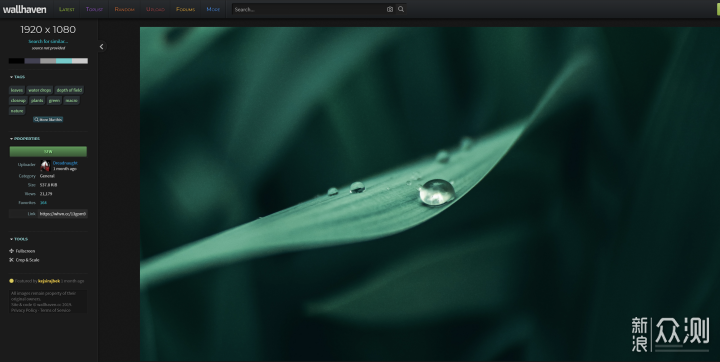Open the Latest menu item
Image resolution: width=720 pixels, height=362 pixels.
tap(67, 9)
